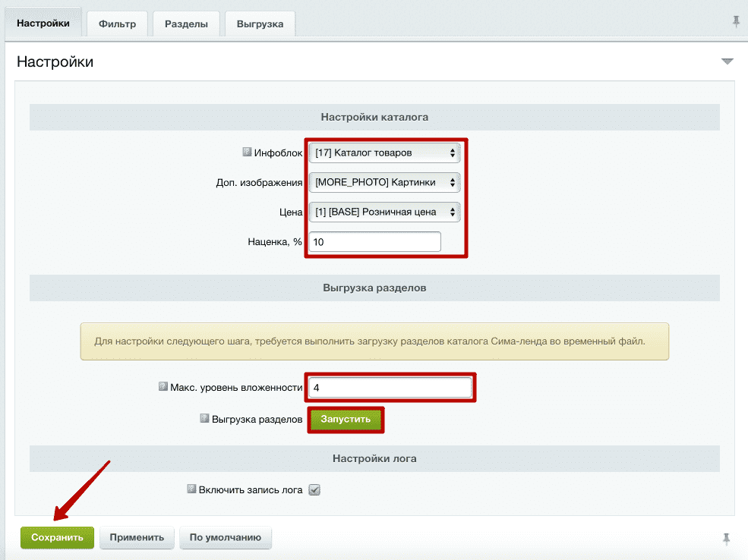Toggle the Включить запись лога checkbox
Viewport: 748px width, 560px height.
point(314,490)
